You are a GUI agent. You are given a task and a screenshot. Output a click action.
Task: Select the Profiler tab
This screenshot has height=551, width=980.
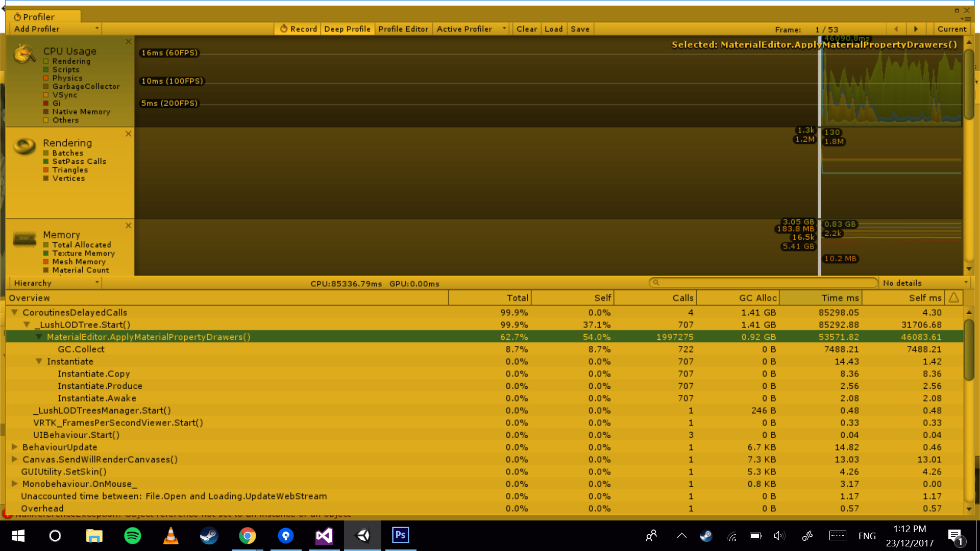pos(44,17)
